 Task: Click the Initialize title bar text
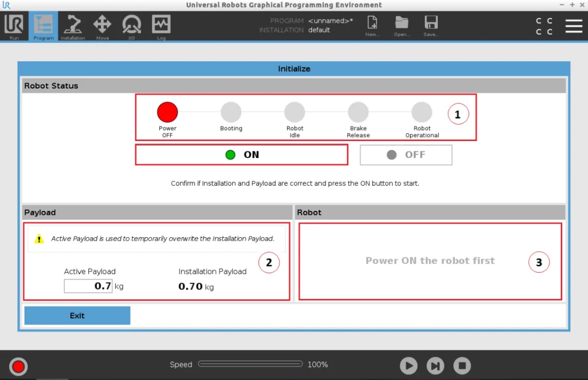(x=294, y=69)
